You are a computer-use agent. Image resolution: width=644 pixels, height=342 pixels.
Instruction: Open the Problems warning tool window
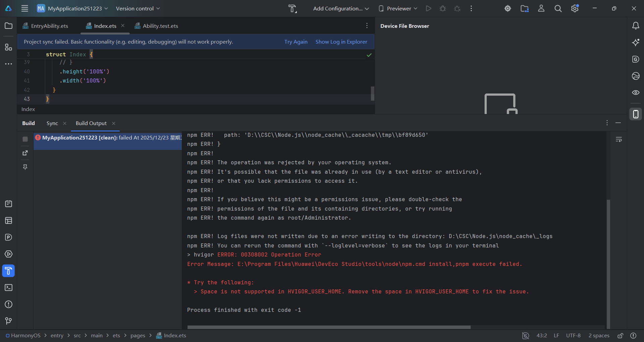pos(8,304)
